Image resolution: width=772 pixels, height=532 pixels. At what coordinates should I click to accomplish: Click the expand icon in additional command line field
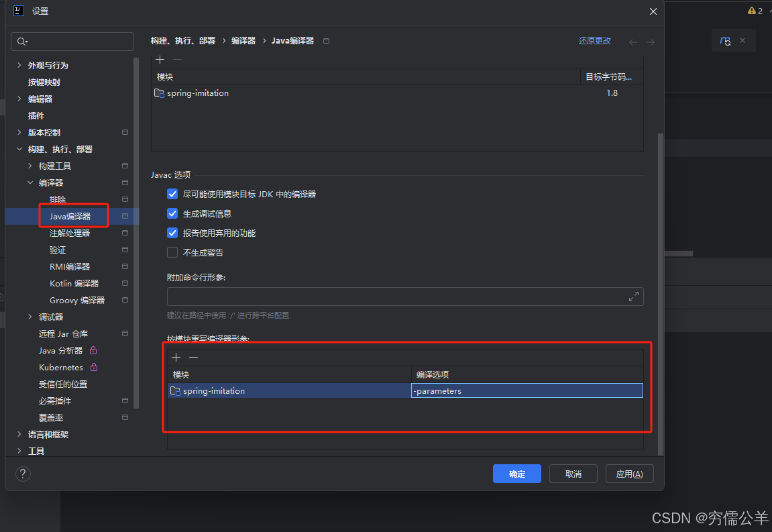click(x=634, y=297)
